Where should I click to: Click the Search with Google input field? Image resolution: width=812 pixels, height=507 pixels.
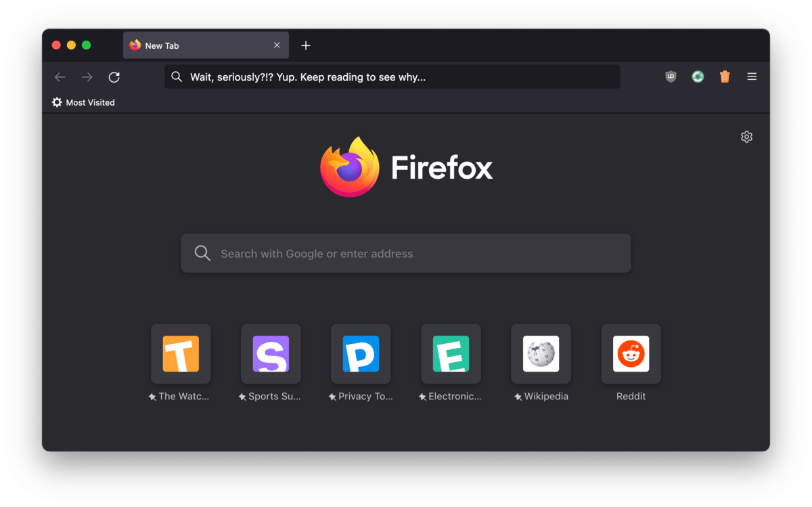(x=406, y=254)
